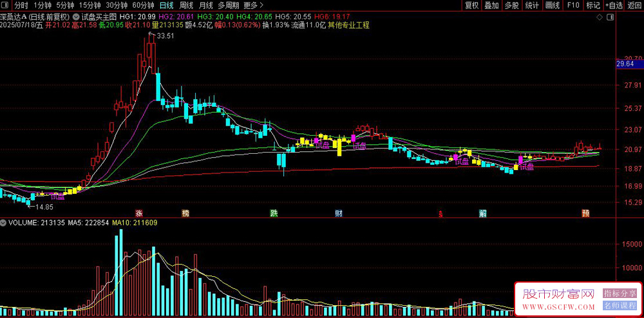Click the MA5: 222854 volume label
The image size is (644, 318).
(x=88, y=223)
